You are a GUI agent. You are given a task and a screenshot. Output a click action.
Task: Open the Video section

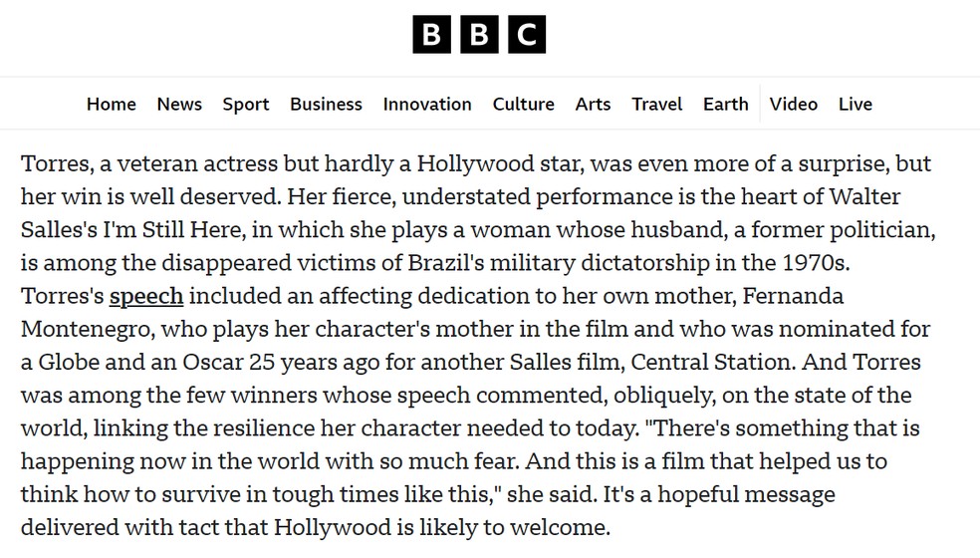coord(794,104)
